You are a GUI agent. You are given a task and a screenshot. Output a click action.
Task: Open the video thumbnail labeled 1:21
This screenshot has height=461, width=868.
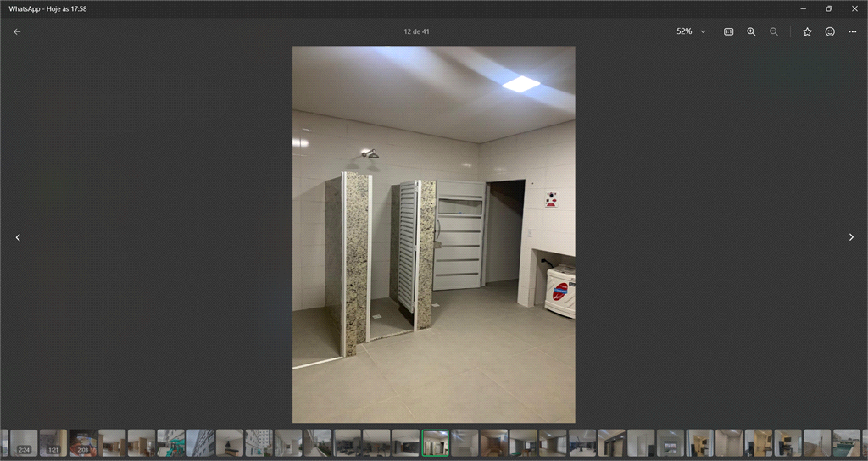pos(53,442)
